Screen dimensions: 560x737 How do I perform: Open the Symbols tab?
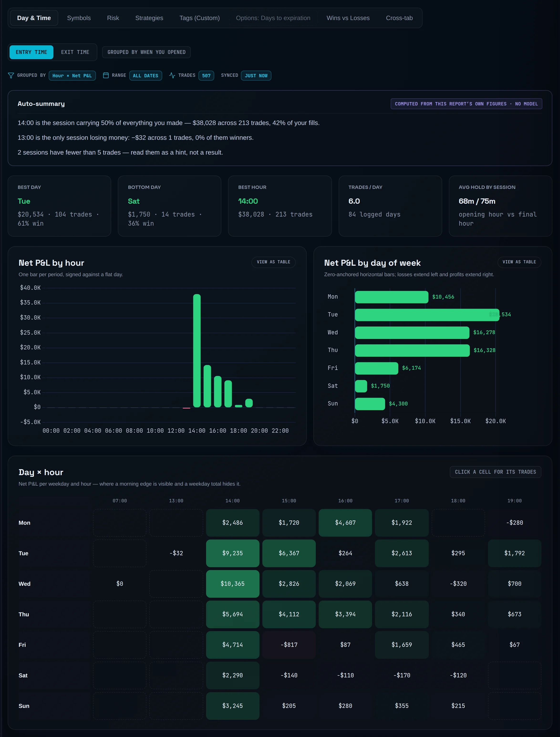tap(79, 18)
